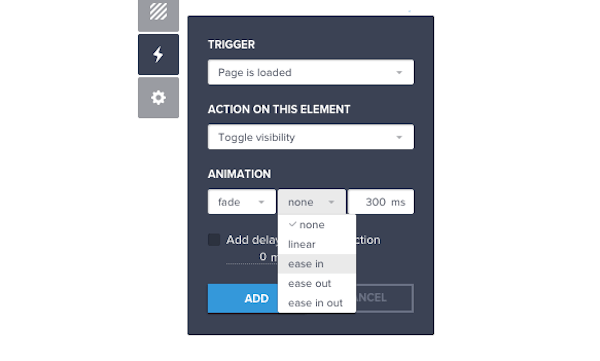The image size is (600, 361).
Task: Select the lightning bolt interactions icon
Action: [158, 54]
